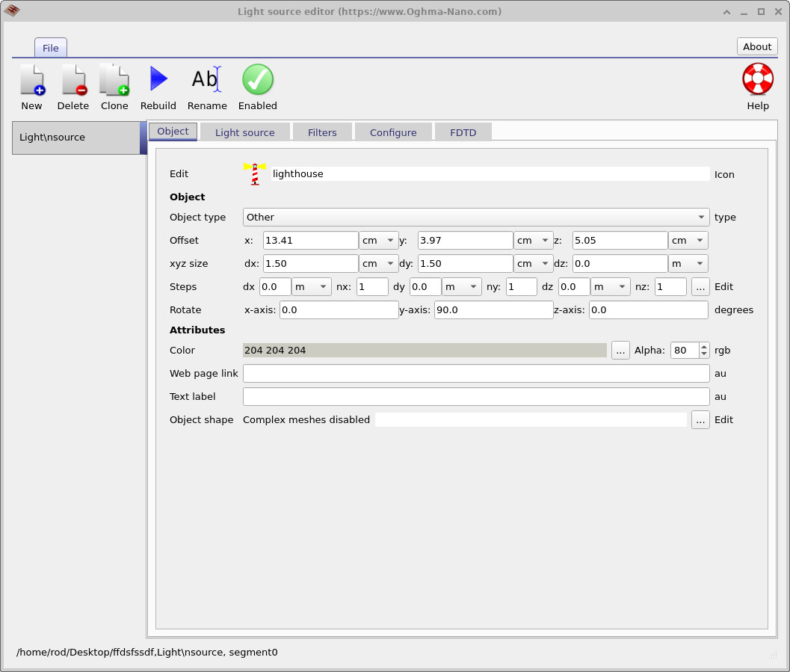This screenshot has width=790, height=672.
Task: Click the Steps row ellipsis edit button
Action: coord(700,286)
